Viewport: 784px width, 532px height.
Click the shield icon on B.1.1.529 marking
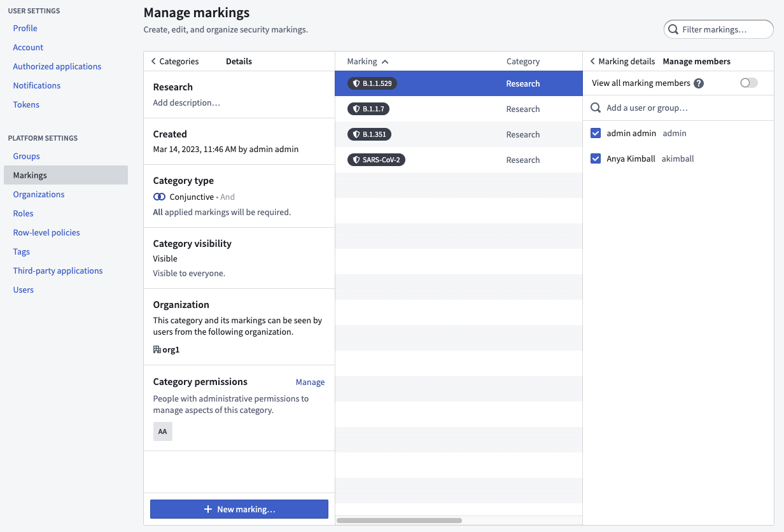click(356, 83)
